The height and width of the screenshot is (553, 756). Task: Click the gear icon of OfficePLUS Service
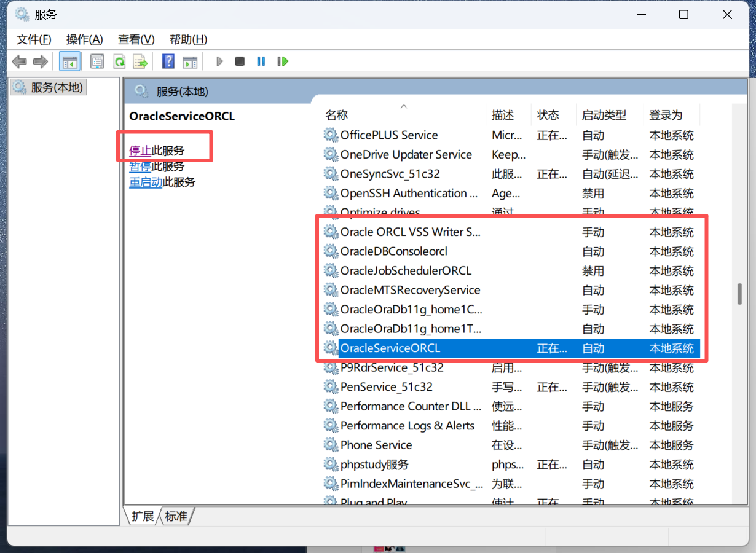pyautogui.click(x=331, y=135)
